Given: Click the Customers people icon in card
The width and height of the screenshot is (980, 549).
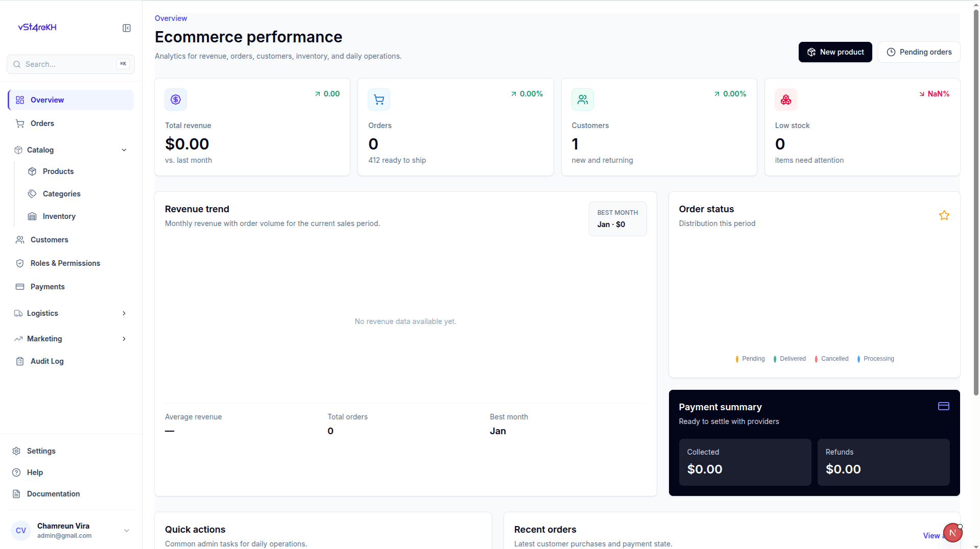Looking at the screenshot, I should click(x=583, y=99).
